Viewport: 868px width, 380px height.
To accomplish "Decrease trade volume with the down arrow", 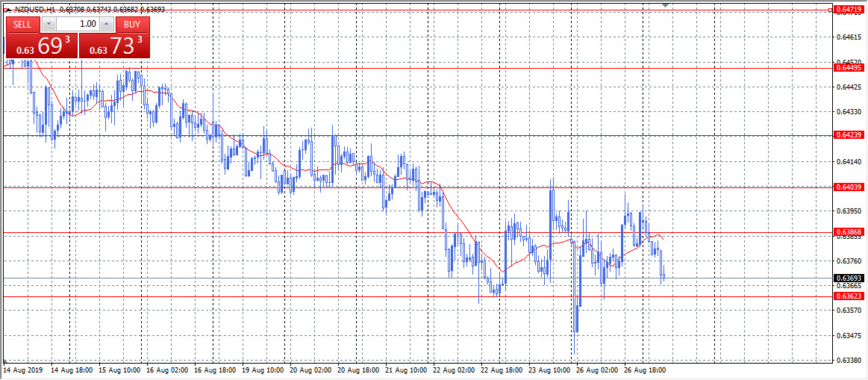I will click(x=49, y=24).
